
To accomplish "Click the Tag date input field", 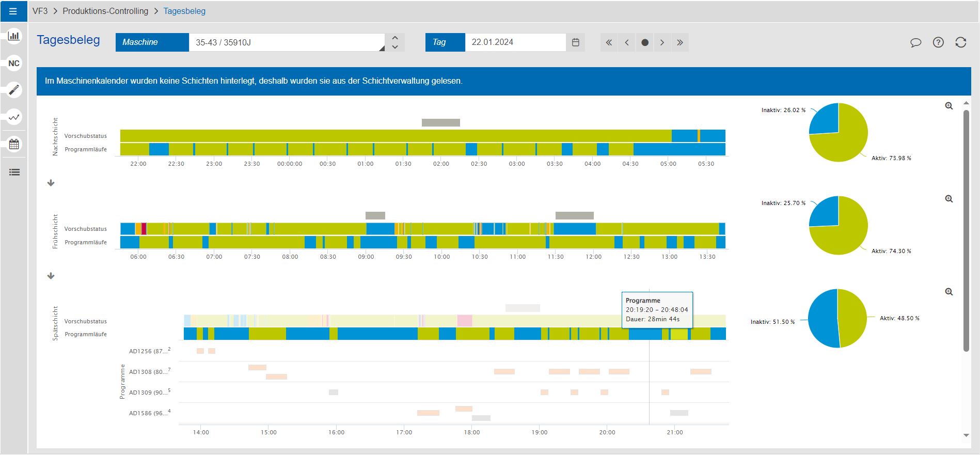I will [515, 42].
